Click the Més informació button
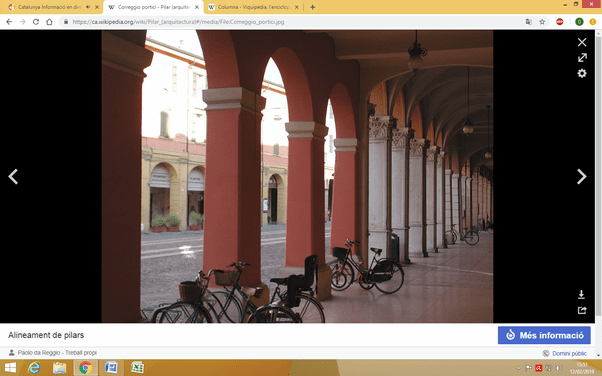Image resolution: width=602 pixels, height=376 pixels. (x=544, y=335)
